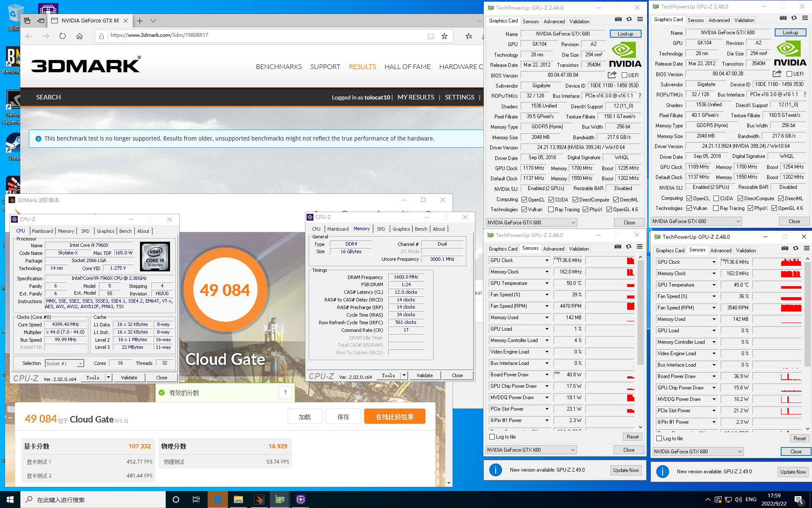Toggle PhysX checkbox in top-left GPU-Z window
The image size is (812, 508).
585,210
